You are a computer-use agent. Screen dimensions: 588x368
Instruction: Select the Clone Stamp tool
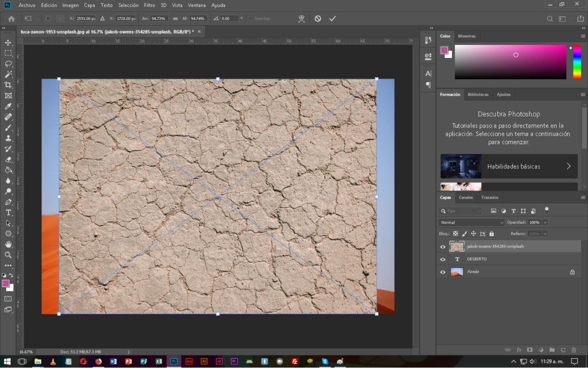[8, 138]
